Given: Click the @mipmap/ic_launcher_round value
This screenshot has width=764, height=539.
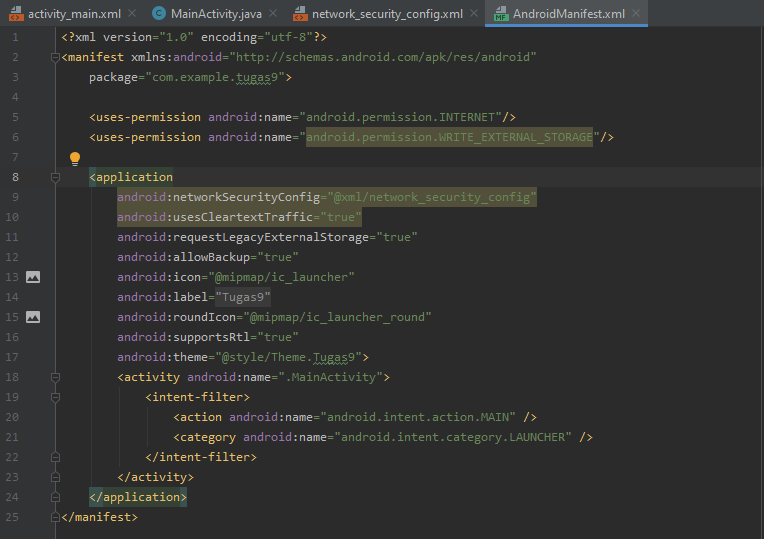Looking at the screenshot, I should (337, 317).
